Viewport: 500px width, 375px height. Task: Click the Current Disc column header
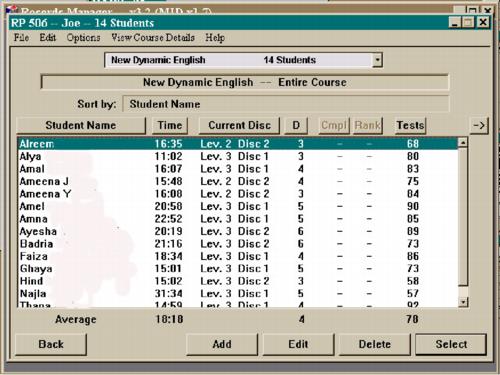click(239, 125)
